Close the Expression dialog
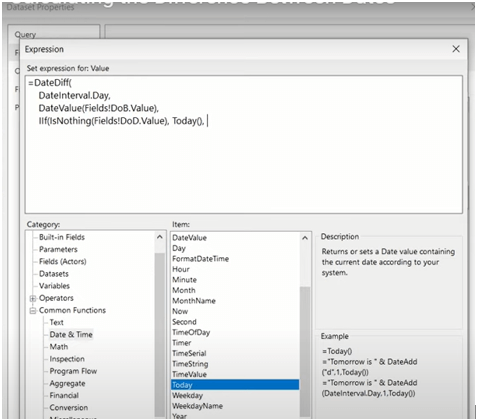 (x=456, y=49)
